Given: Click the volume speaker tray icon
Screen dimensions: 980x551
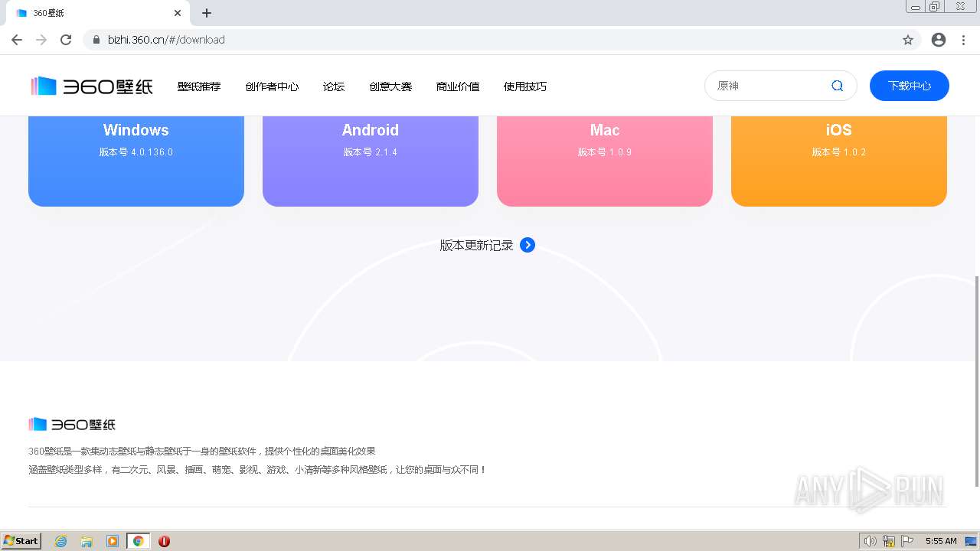Looking at the screenshot, I should point(870,541).
